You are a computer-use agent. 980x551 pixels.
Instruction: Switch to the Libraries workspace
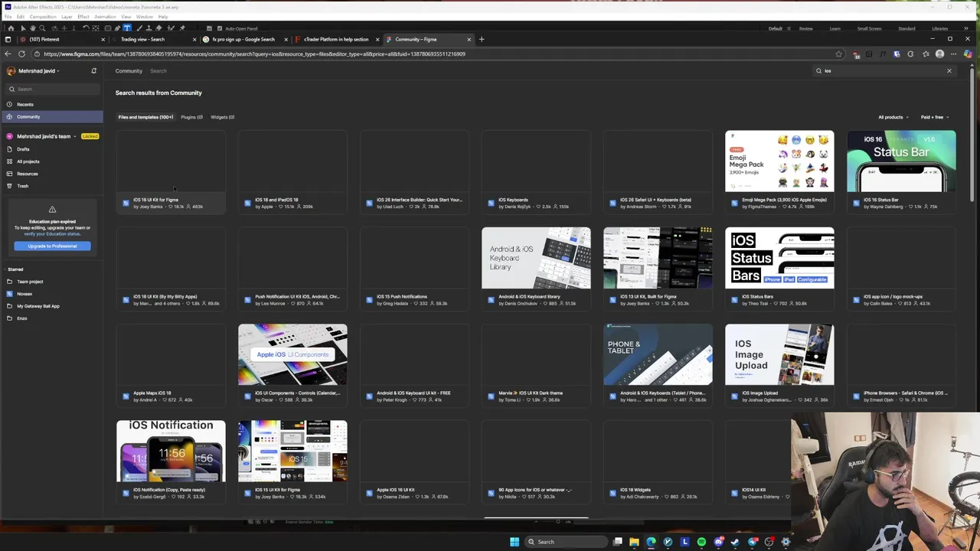[x=939, y=28]
